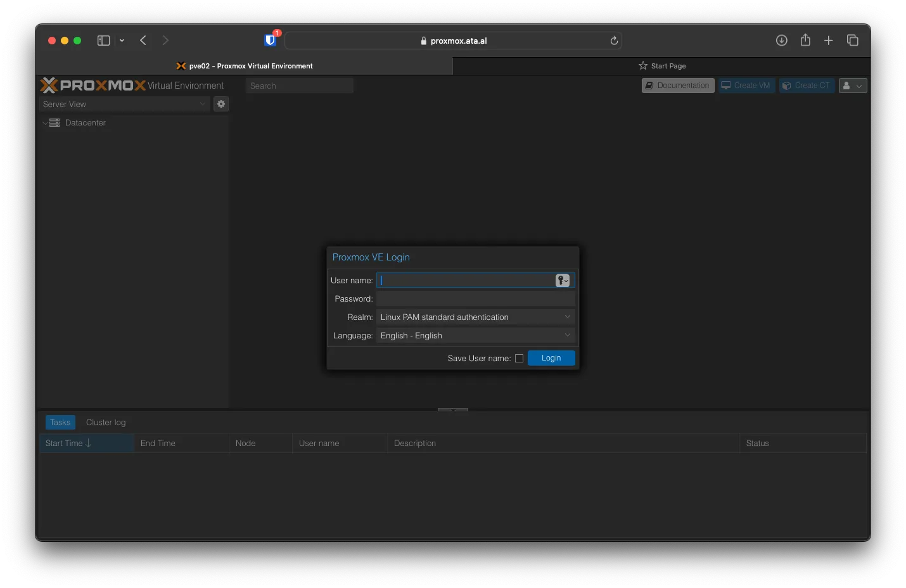Open the Language dropdown

tap(476, 335)
